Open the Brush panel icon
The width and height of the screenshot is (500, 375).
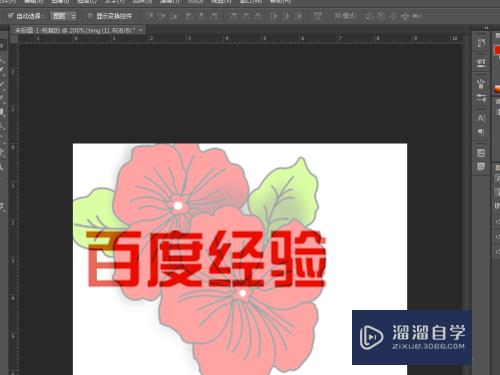[x=481, y=98]
